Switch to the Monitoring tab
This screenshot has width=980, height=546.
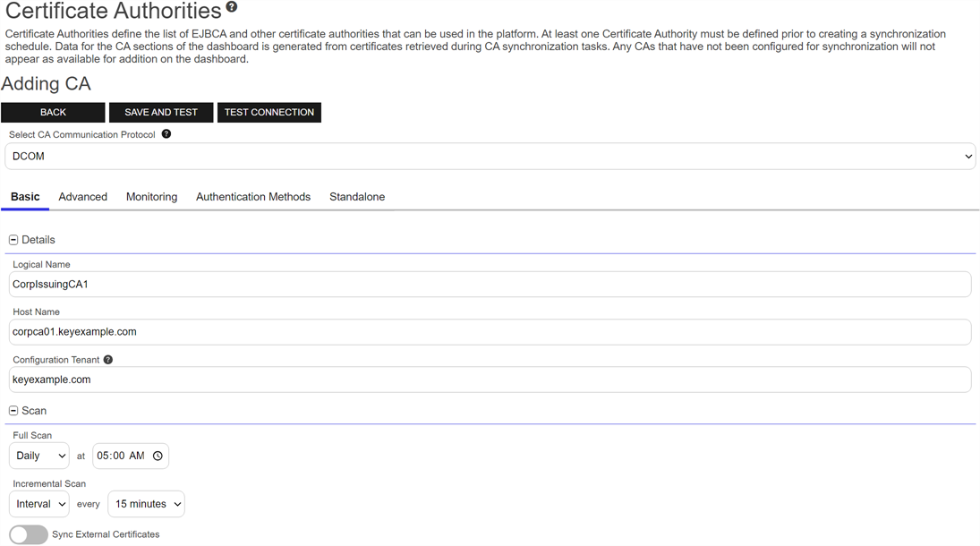(x=151, y=197)
